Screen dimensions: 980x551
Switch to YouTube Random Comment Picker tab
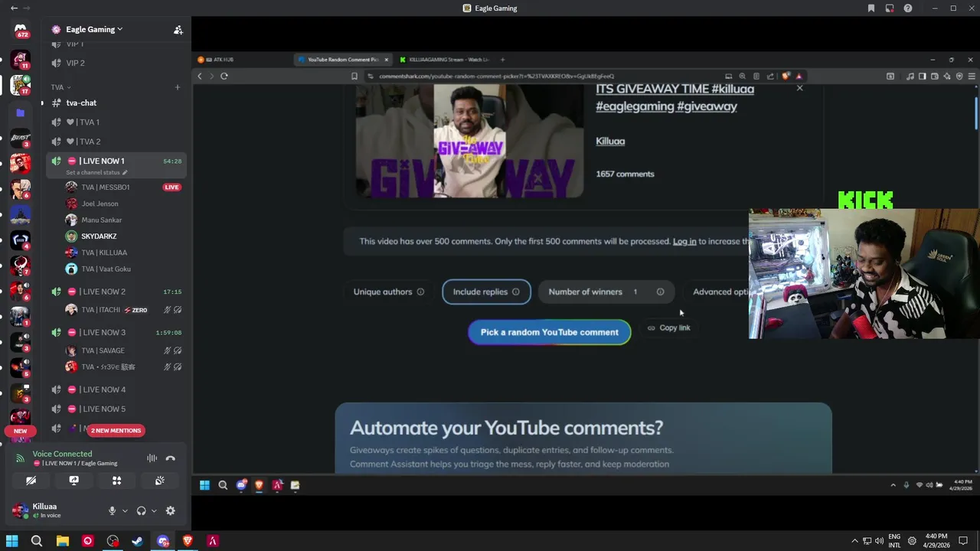343,59
